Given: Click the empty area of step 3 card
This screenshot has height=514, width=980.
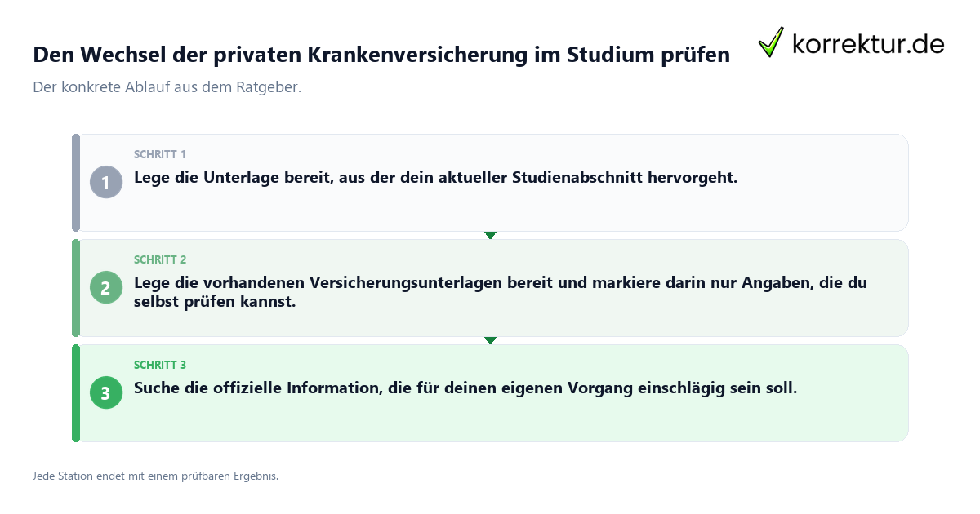Looking at the screenshot, I should click(x=523, y=421).
